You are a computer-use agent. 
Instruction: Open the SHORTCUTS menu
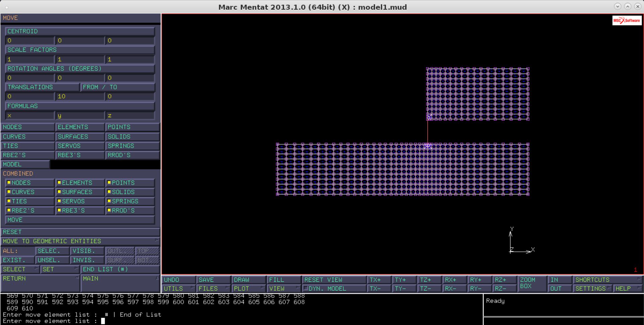pos(608,280)
